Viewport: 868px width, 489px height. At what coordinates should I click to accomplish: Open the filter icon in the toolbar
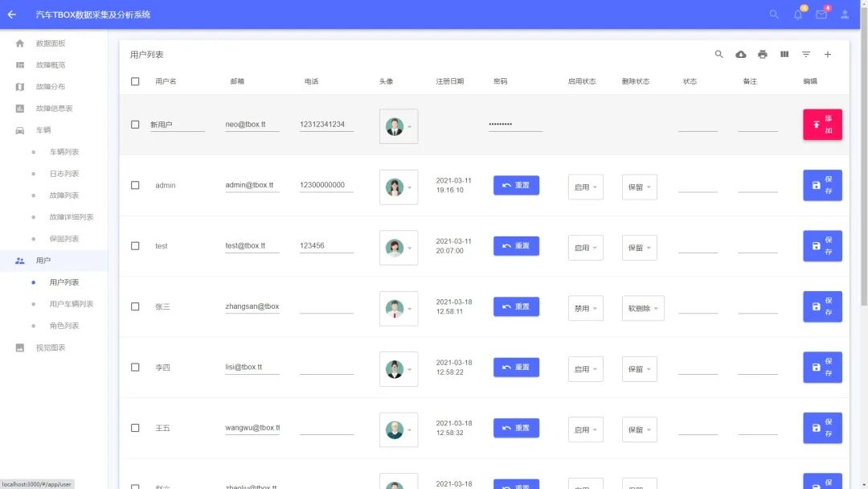pos(806,55)
